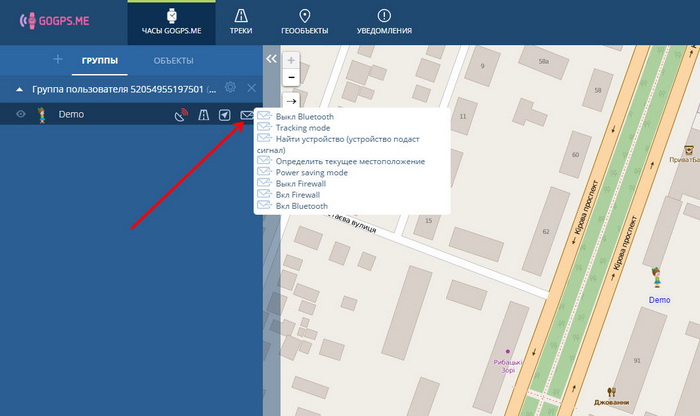Open group settings gear icon

(231, 88)
